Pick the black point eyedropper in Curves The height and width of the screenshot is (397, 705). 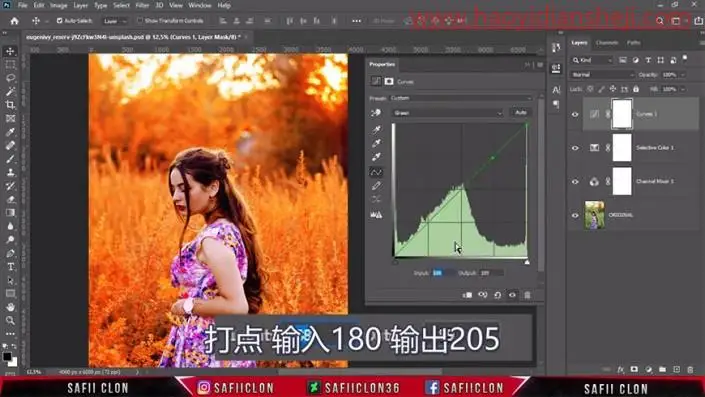(376, 129)
